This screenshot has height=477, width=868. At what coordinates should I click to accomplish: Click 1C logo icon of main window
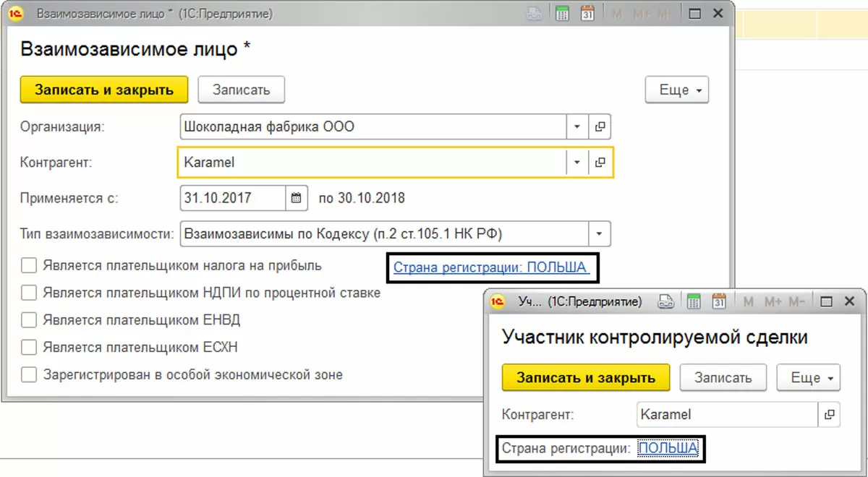[16, 14]
